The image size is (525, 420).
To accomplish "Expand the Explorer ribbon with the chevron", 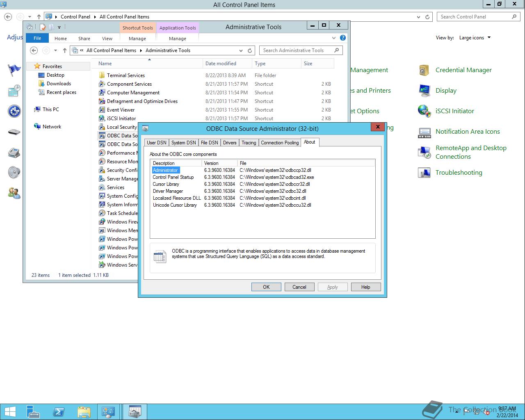I will [334, 38].
